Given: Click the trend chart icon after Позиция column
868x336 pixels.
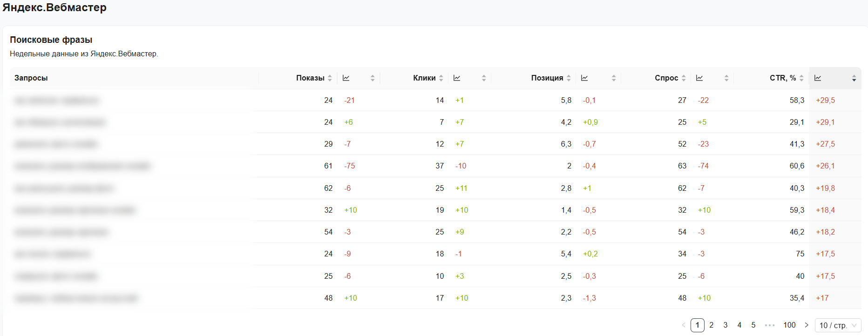Looking at the screenshot, I should (584, 78).
